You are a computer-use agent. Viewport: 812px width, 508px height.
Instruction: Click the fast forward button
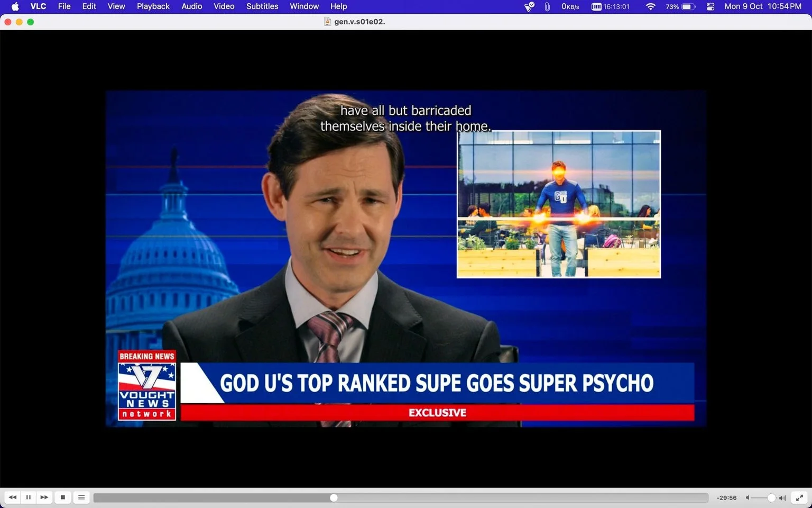[44, 497]
